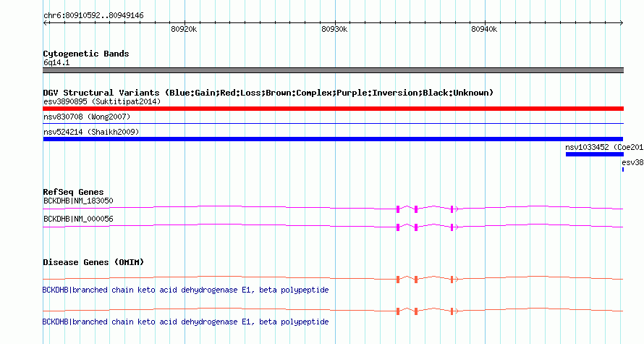Select the gray 6q14.1 cytogenetic band bar

tap(333, 70)
